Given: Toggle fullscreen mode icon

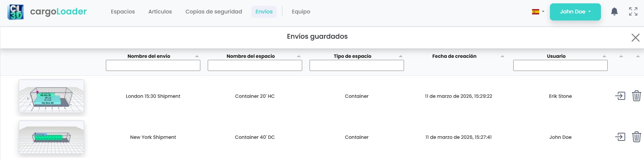Looking at the screenshot, I should tap(633, 12).
